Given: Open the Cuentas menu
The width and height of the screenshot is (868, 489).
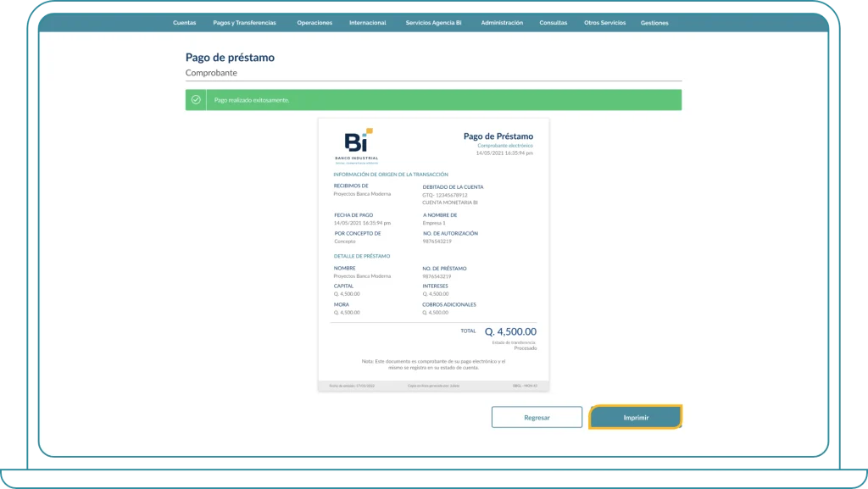Looking at the screenshot, I should click(x=184, y=23).
